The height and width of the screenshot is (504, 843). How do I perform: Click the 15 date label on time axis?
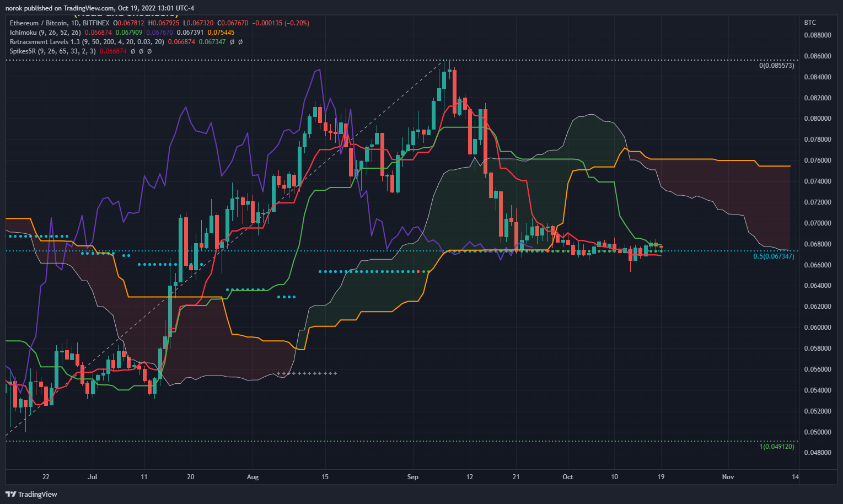(325, 477)
